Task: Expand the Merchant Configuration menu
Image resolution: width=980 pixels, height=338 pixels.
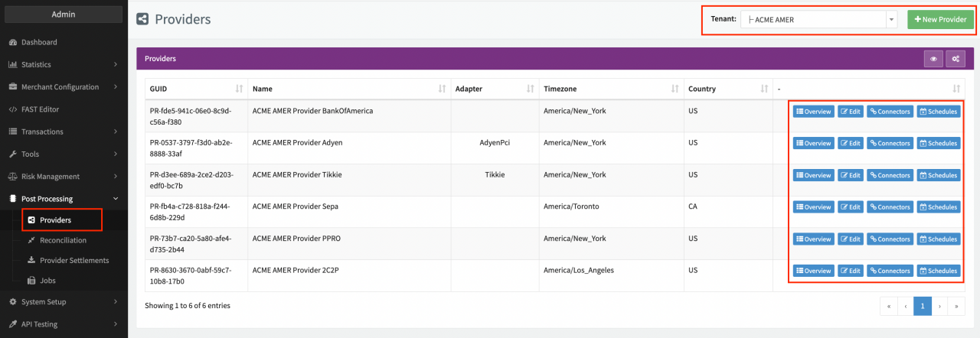Action: coord(63,87)
